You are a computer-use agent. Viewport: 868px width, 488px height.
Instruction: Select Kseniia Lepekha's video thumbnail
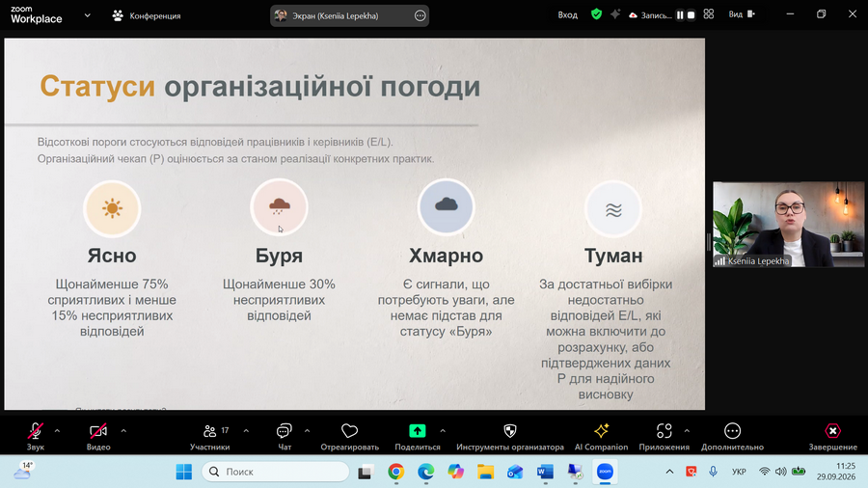coord(788,224)
